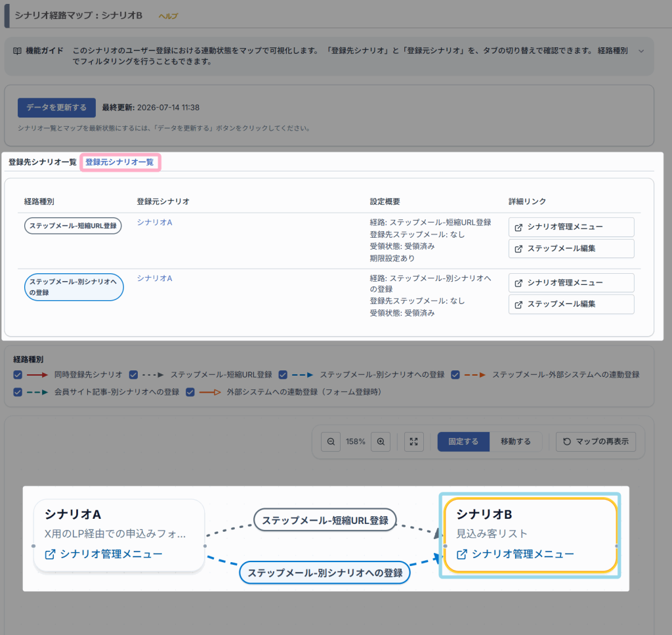Open シナリオ管理メニュー link on シナリオA node

tap(104, 554)
